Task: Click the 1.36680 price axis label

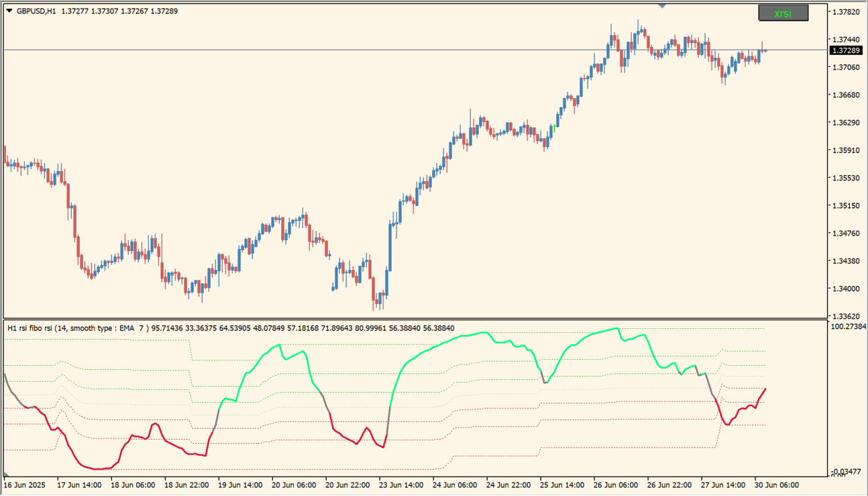Action: click(x=846, y=95)
